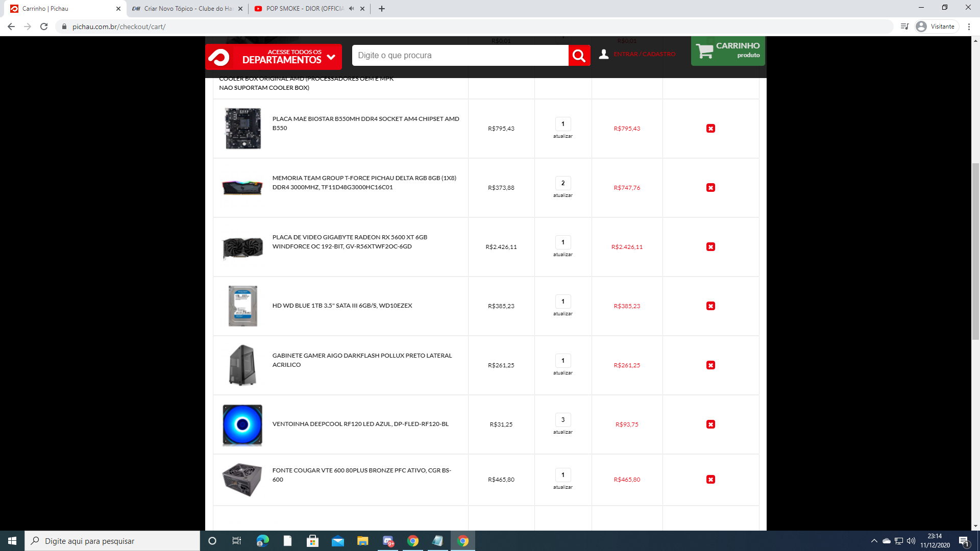Open the Task View taskbar icon
This screenshot has height=551, width=980.
237,541
